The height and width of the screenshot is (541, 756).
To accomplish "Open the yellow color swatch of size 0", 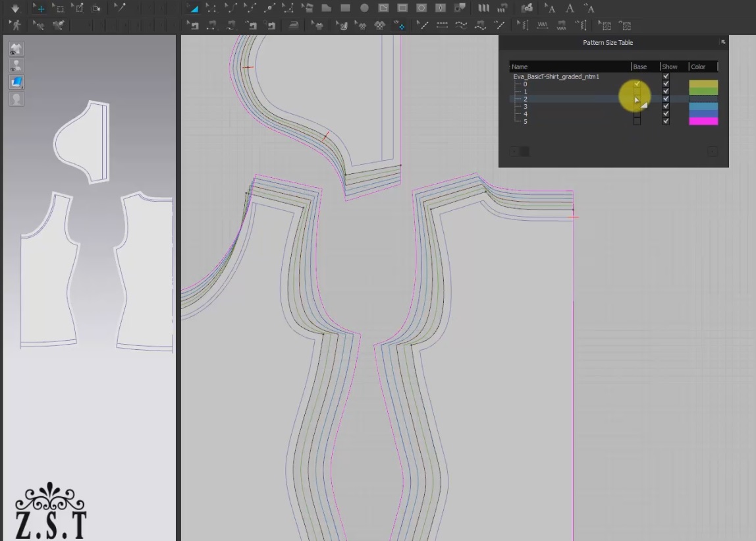I will click(x=703, y=84).
